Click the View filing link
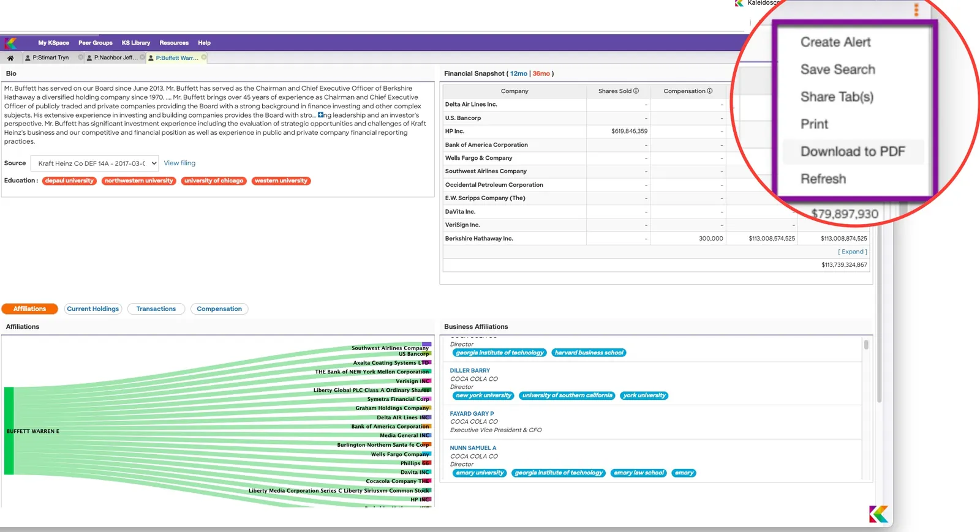Image resolution: width=980 pixels, height=532 pixels. click(x=179, y=163)
